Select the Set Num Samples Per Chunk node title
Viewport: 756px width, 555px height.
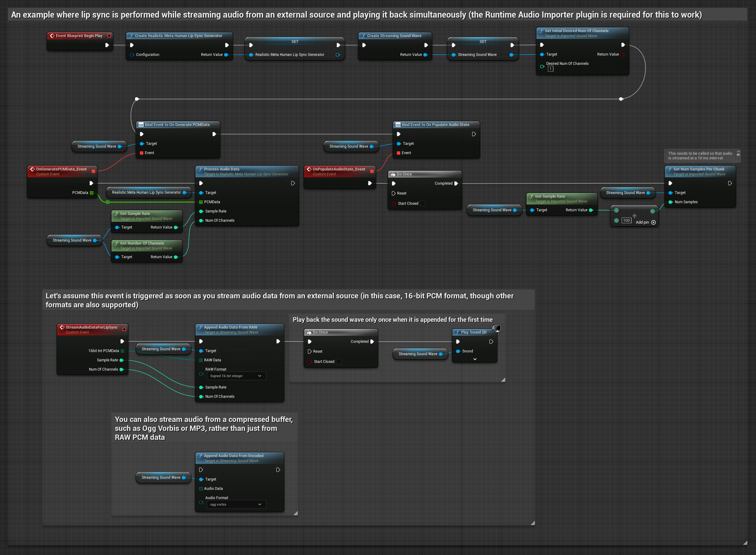pyautogui.click(x=699, y=169)
